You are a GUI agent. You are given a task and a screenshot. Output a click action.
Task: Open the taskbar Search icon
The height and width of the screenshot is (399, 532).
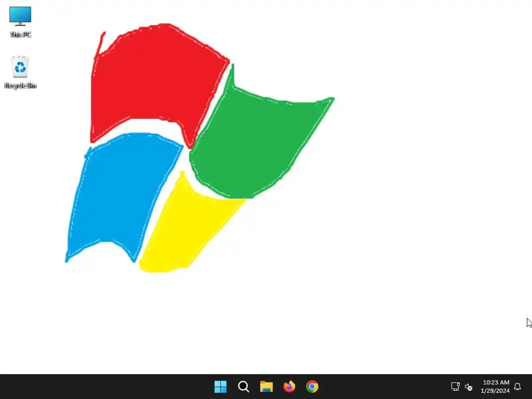click(x=243, y=387)
